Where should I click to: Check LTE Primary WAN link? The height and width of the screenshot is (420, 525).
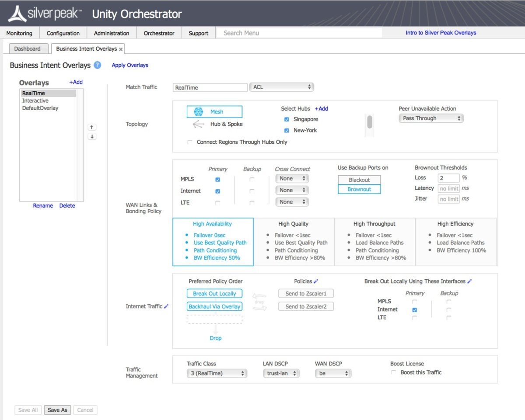click(x=218, y=203)
